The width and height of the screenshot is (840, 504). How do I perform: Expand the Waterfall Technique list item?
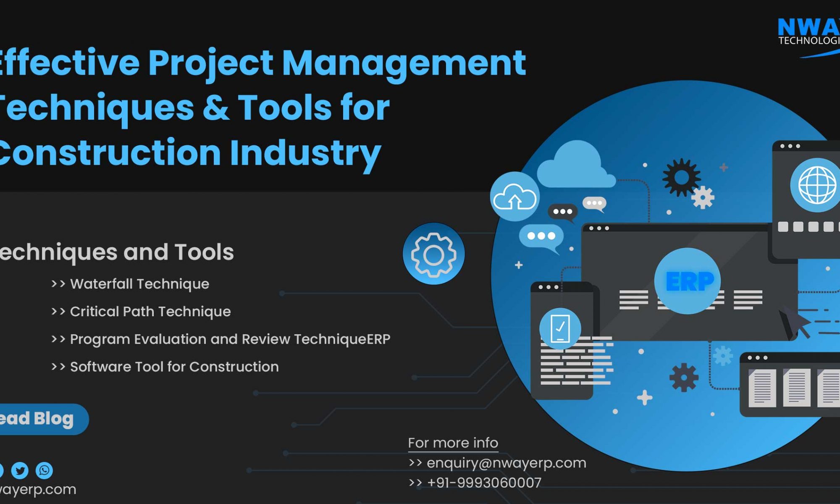tap(138, 284)
